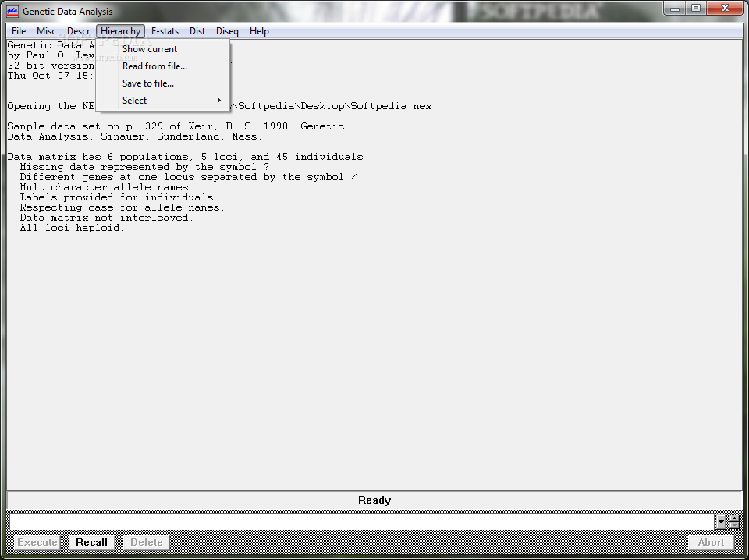Image resolution: width=749 pixels, height=560 pixels.
Task: Click 'Different genes at one locus' line
Action: (188, 177)
